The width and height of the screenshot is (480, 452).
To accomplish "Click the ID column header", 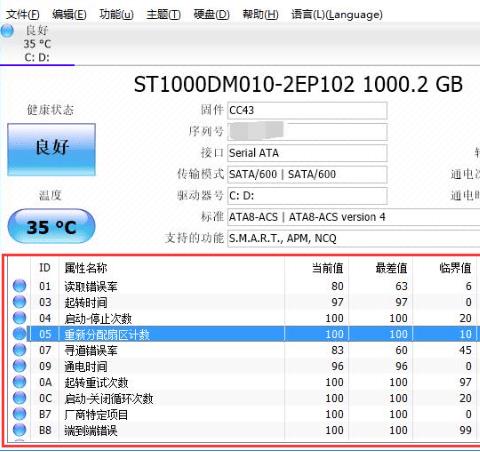I will point(45,268).
